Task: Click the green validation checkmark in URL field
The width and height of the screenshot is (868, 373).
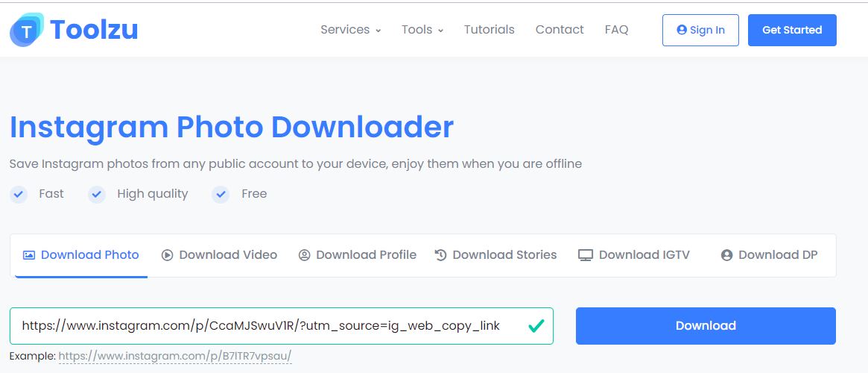Action: click(536, 326)
